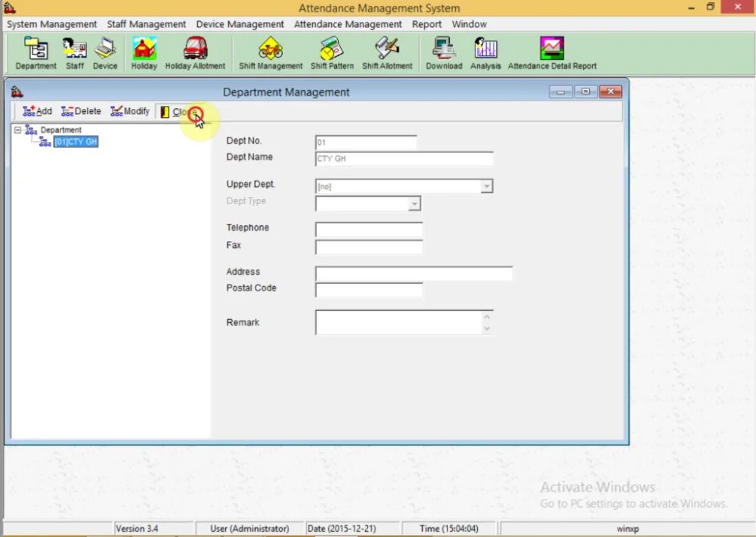Open Report menu
The image size is (756, 537).
click(x=426, y=24)
